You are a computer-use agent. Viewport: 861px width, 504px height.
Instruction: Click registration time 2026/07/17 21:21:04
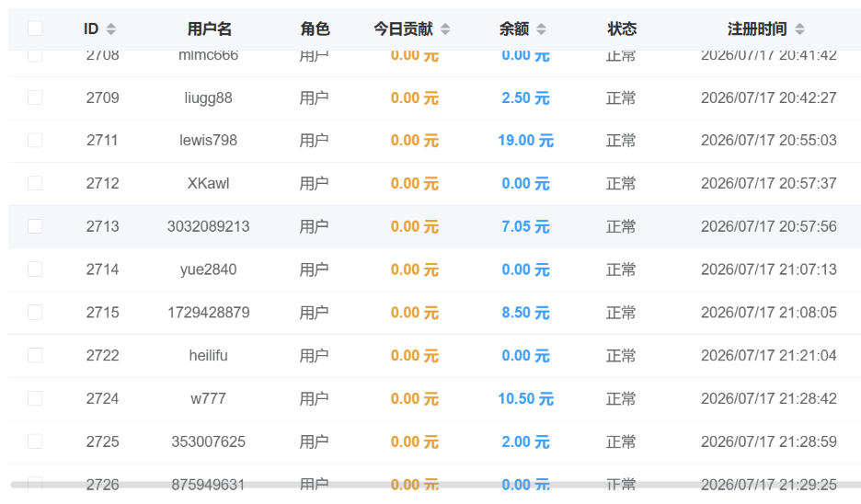(x=769, y=355)
